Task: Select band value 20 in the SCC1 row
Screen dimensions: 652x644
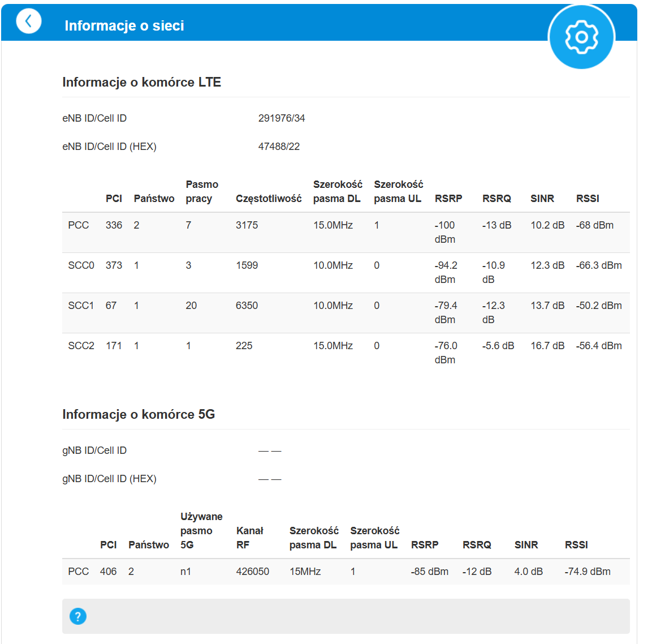Action: click(x=191, y=306)
